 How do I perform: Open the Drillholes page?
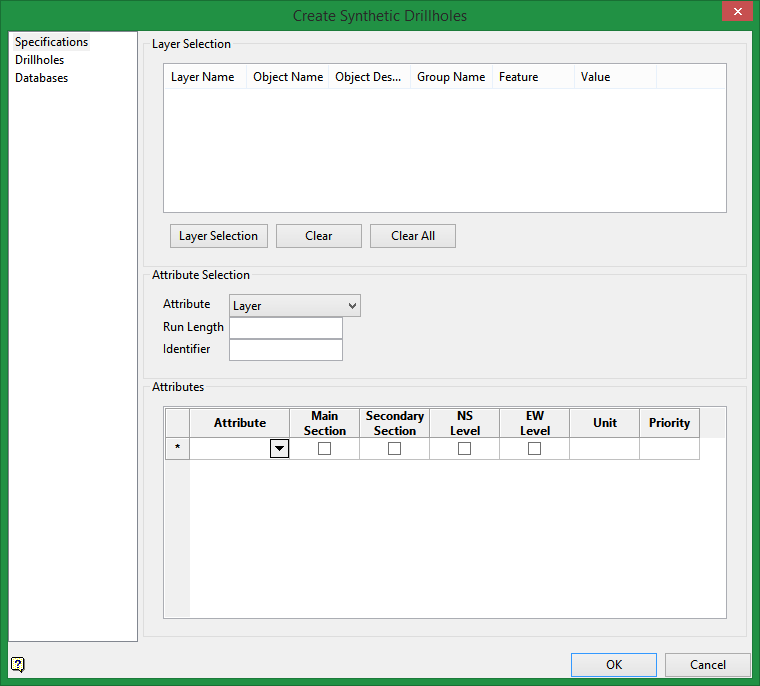click(40, 60)
